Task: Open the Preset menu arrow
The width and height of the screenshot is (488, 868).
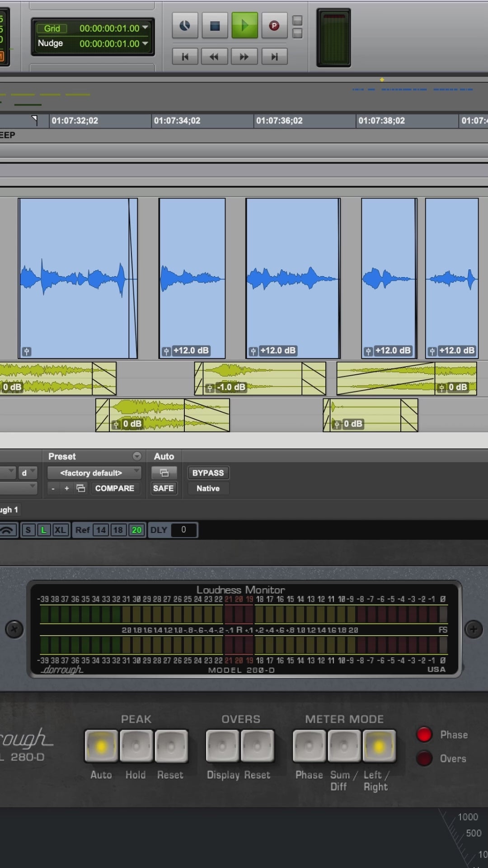Action: click(136, 456)
